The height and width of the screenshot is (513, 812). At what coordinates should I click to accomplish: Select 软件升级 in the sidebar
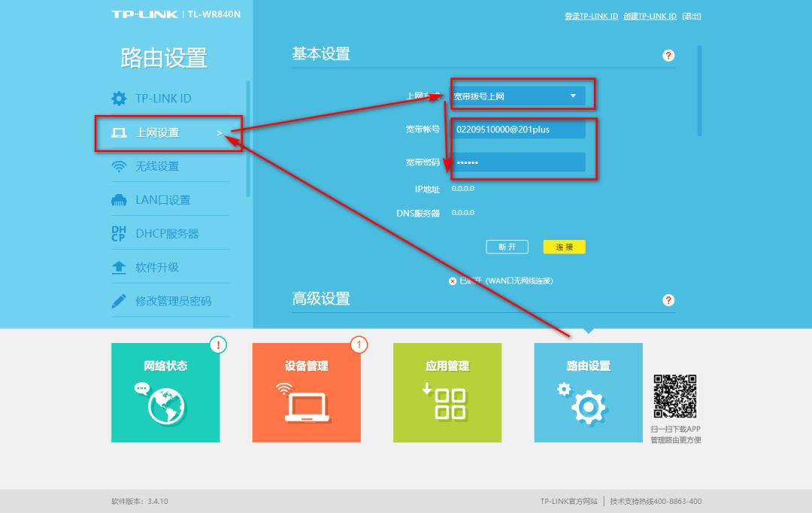pyautogui.click(x=170, y=267)
